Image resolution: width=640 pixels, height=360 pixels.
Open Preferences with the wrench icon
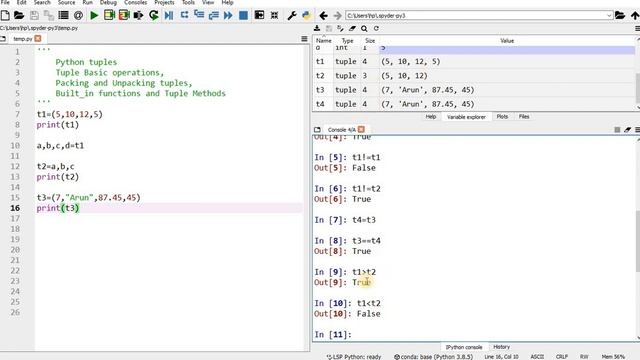pyautogui.click(x=291, y=16)
